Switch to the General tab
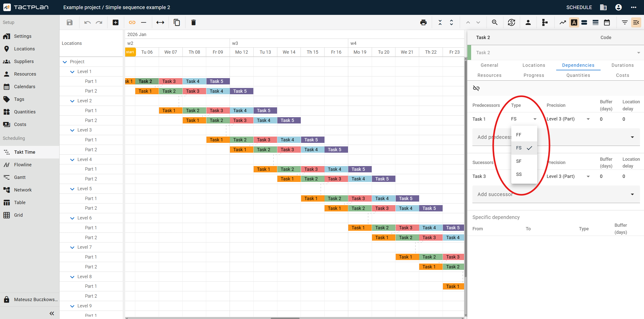The height and width of the screenshot is (319, 644). pos(489,65)
